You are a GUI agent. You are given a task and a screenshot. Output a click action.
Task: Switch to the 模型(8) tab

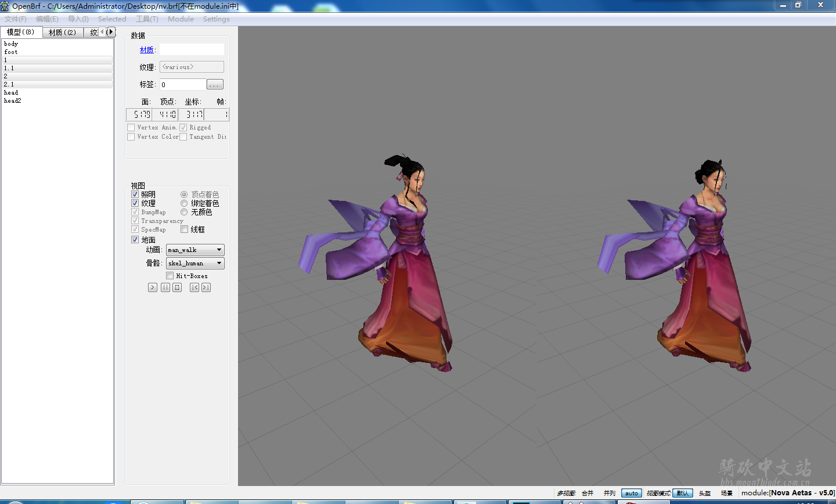(x=21, y=32)
